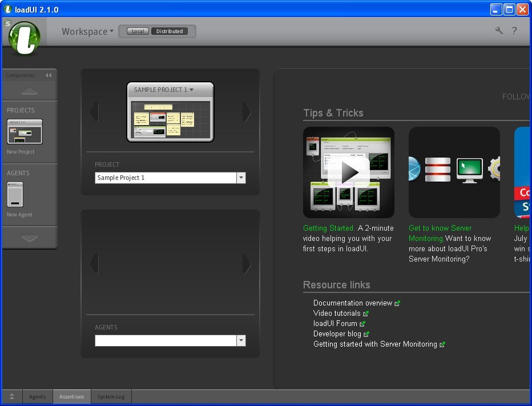Click the Sample Project 1 thumbnail preview
This screenshot has height=406, width=532.
point(170,119)
